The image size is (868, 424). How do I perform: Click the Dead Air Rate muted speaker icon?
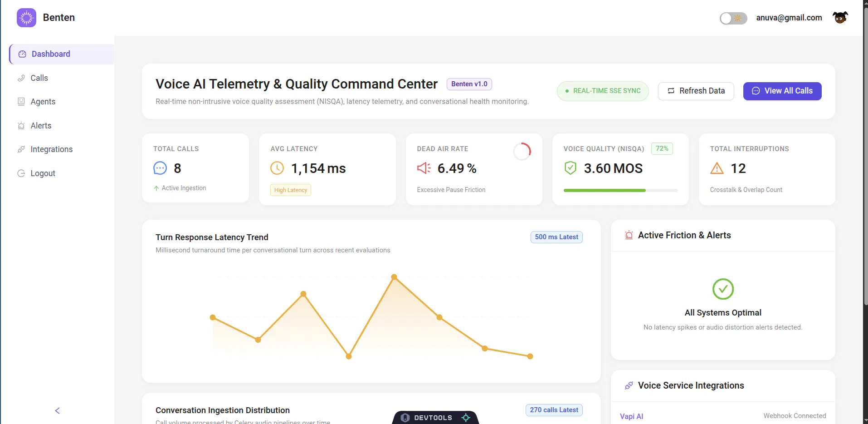[x=424, y=168]
